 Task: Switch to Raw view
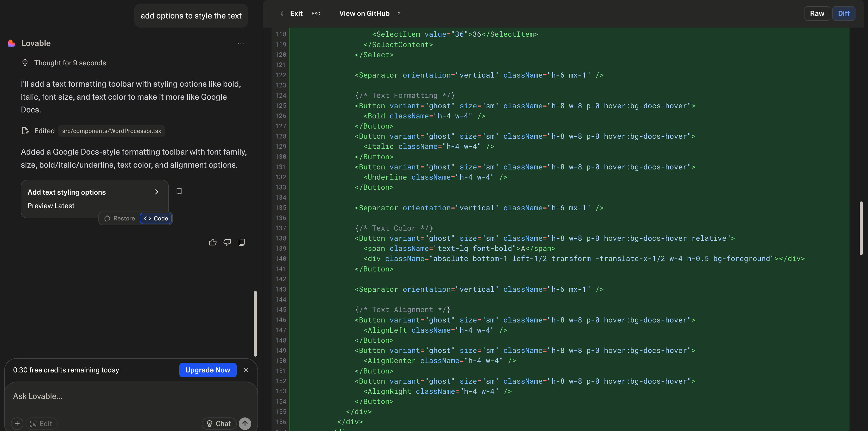(817, 14)
